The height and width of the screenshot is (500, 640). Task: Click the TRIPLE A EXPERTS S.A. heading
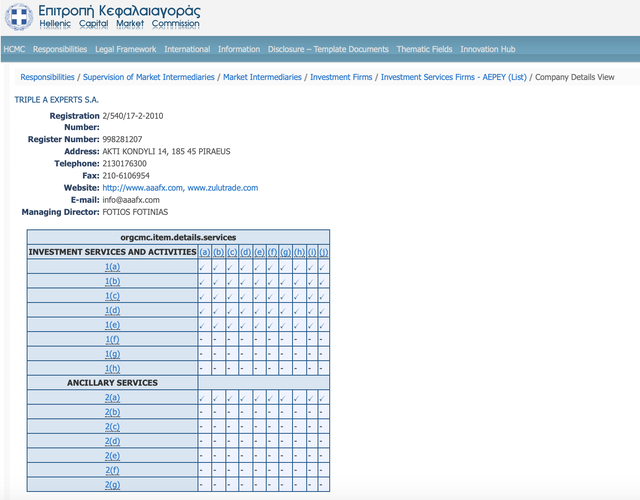[x=57, y=100]
